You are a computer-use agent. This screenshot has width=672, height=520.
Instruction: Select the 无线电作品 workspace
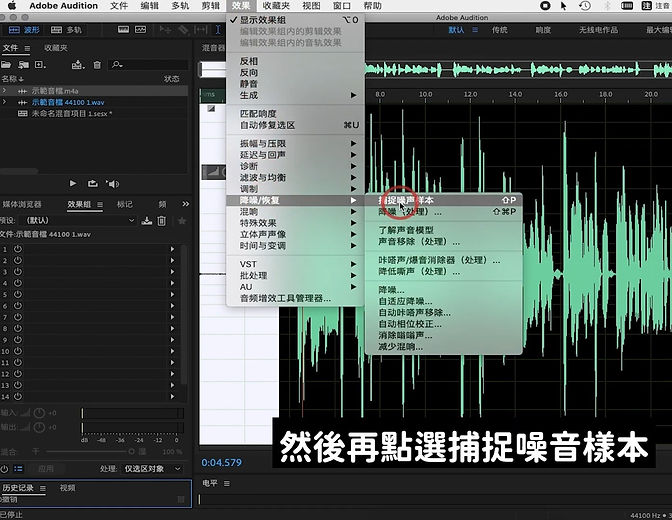point(598,30)
